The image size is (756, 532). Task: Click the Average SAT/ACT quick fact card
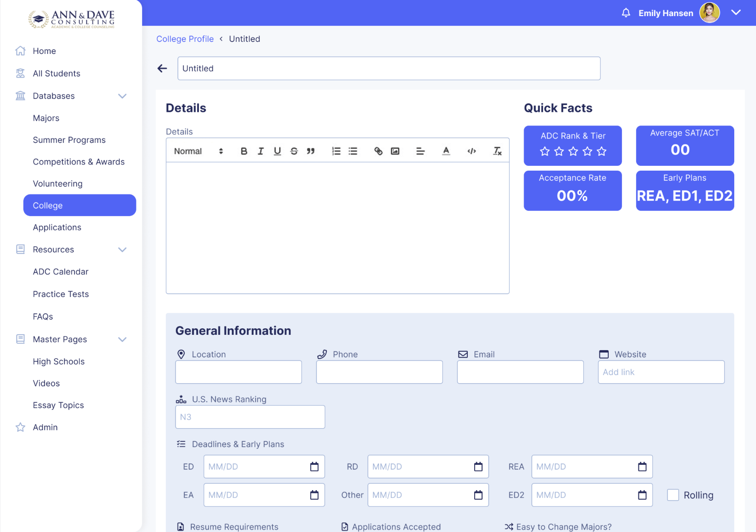point(685,145)
